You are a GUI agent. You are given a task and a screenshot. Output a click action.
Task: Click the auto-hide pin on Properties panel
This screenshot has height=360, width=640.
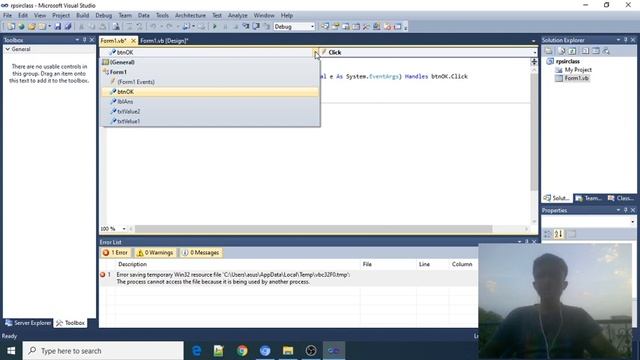(x=625, y=210)
